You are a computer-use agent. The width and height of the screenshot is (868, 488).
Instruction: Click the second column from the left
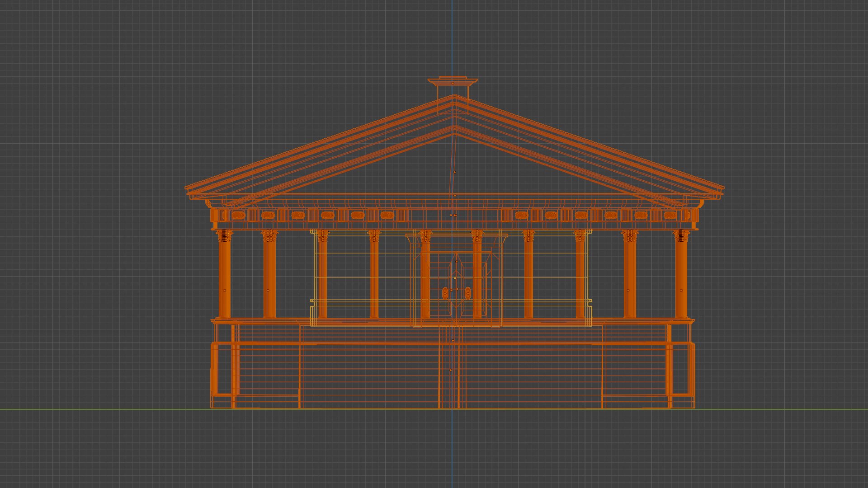point(269,274)
